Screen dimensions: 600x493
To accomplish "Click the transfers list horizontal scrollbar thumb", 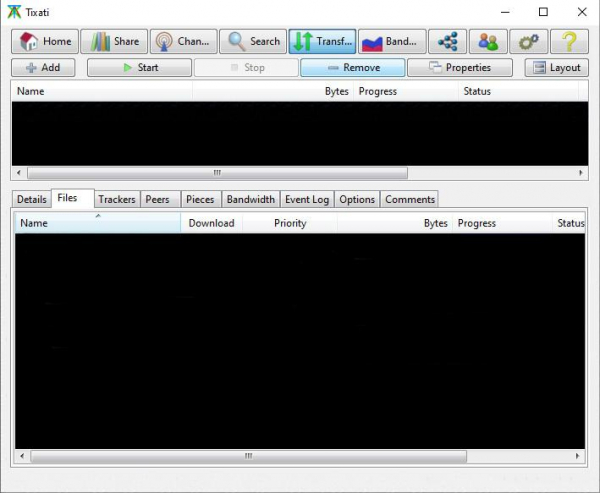I will tap(217, 173).
